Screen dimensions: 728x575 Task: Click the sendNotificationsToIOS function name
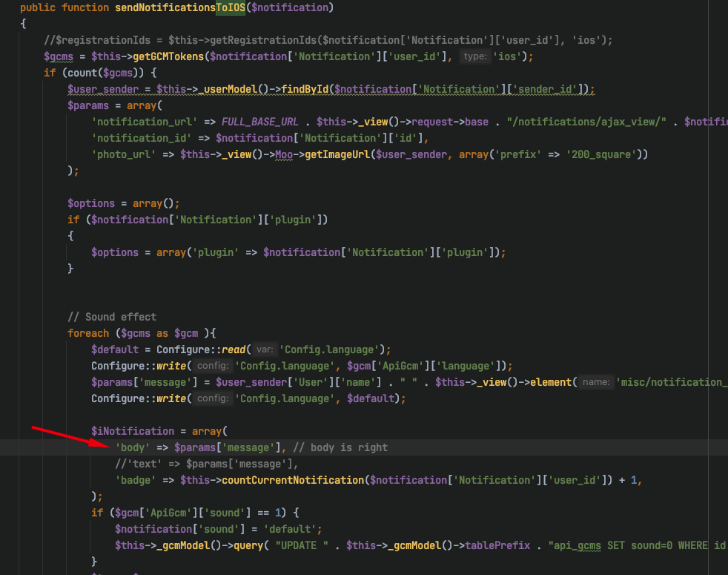pyautogui.click(x=179, y=7)
